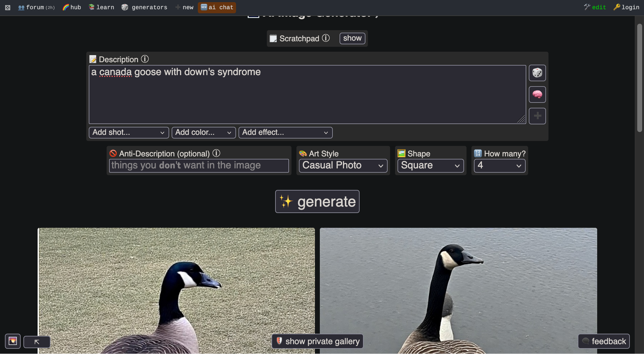This screenshot has width=644, height=354.
Task: Switch to ai chat tab
Action: click(x=217, y=7)
